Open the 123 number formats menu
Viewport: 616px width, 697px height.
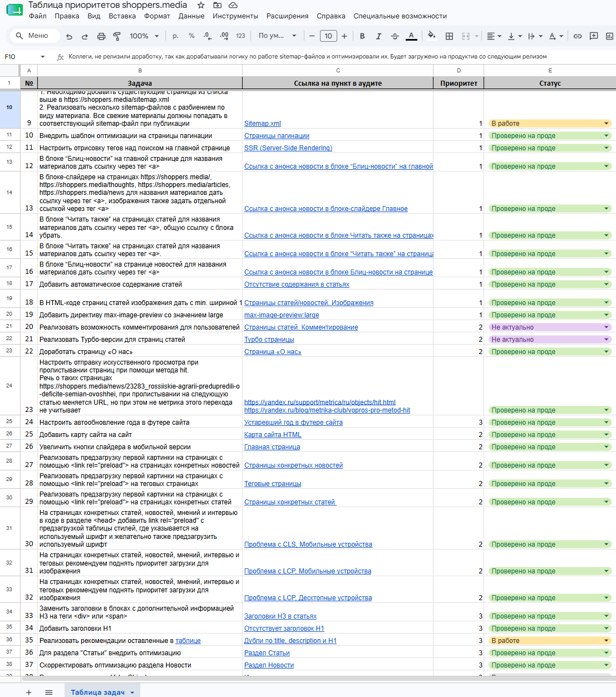pyautogui.click(x=240, y=36)
